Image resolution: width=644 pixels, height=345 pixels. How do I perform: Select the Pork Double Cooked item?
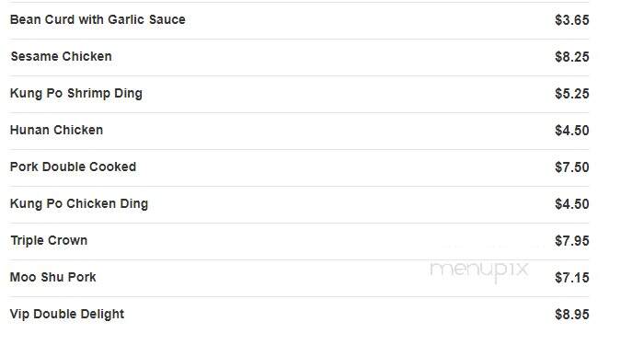point(73,167)
